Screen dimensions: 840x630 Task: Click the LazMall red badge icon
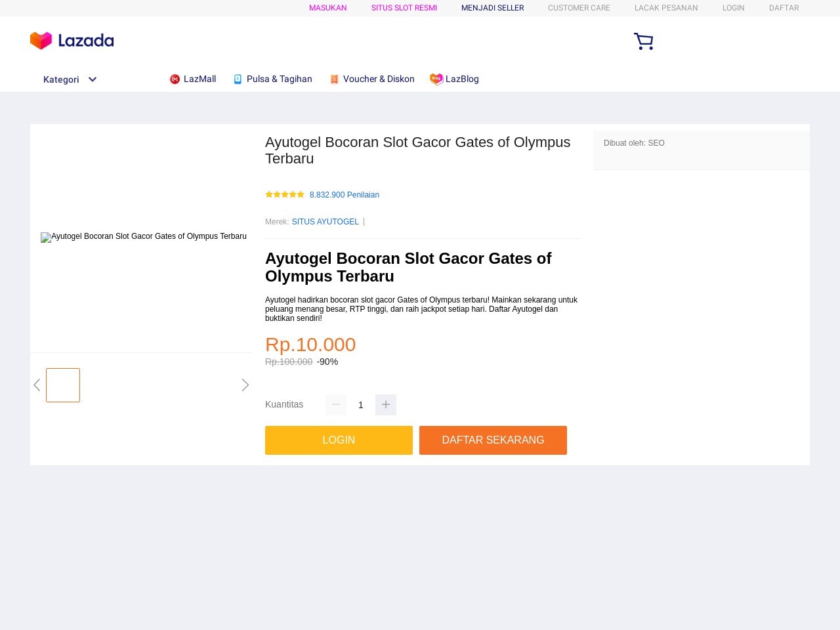(175, 79)
